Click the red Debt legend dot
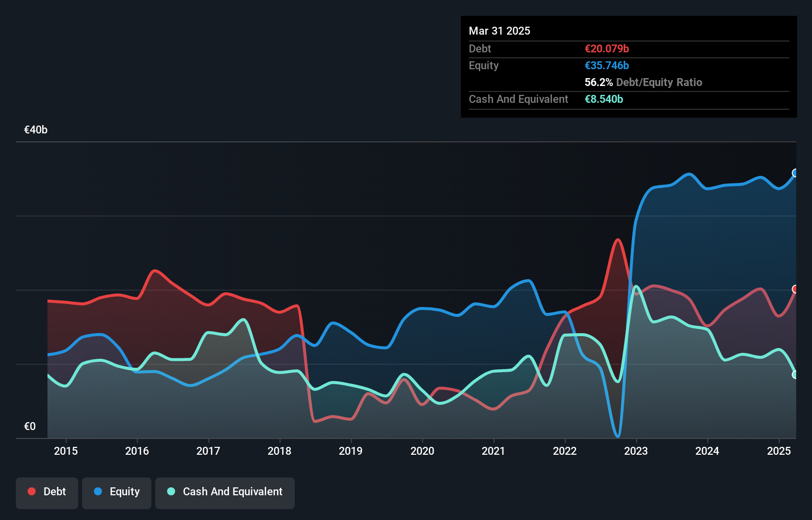812x520 pixels. [32, 491]
